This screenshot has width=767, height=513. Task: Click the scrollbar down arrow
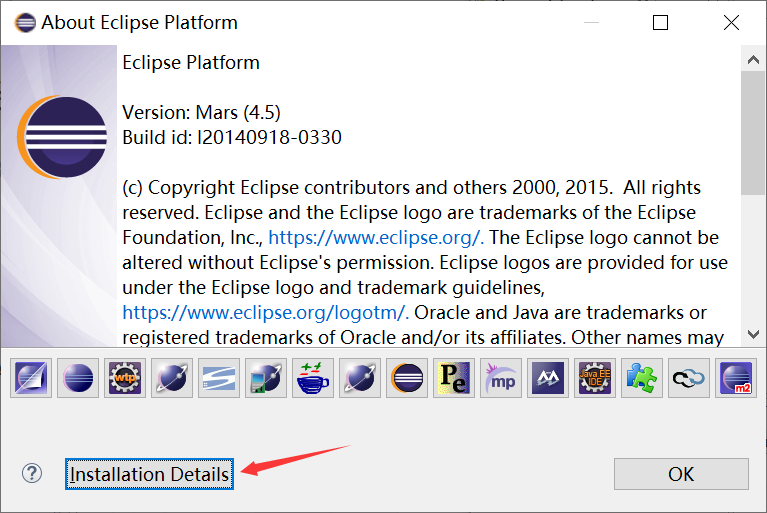[753, 335]
